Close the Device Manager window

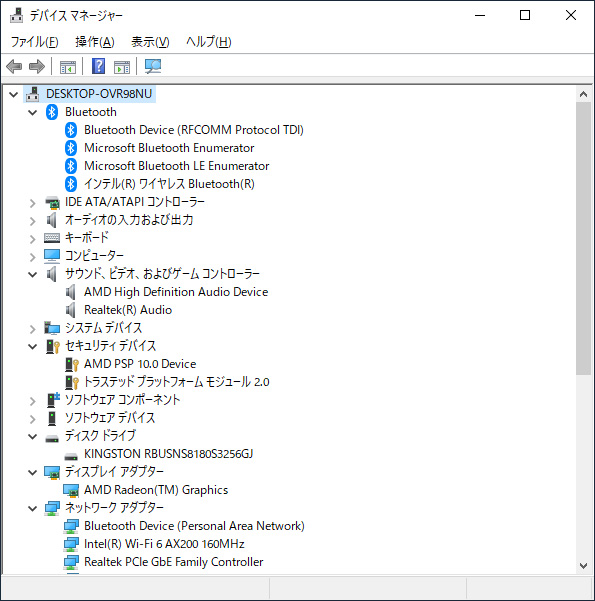point(571,15)
